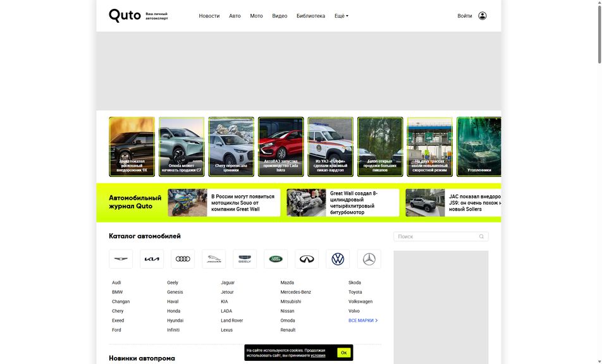Viewport: 602px width, 364px height.
Task: Select Toyota in the brand list
Action: pos(355,292)
